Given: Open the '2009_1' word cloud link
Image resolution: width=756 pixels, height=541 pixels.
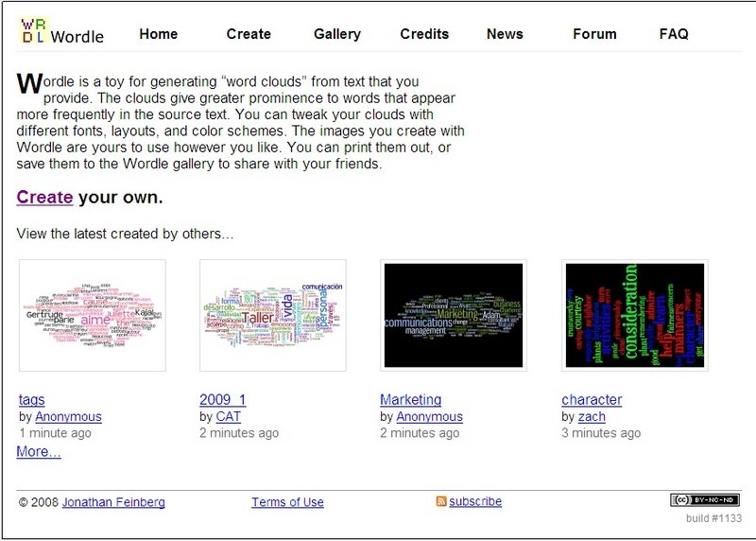Looking at the screenshot, I should click(x=223, y=399).
